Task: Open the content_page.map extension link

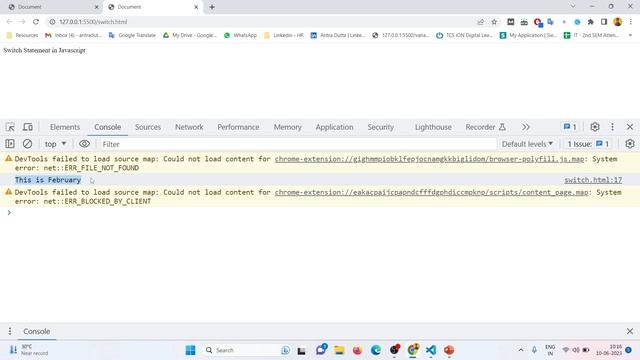Action: click(432, 192)
